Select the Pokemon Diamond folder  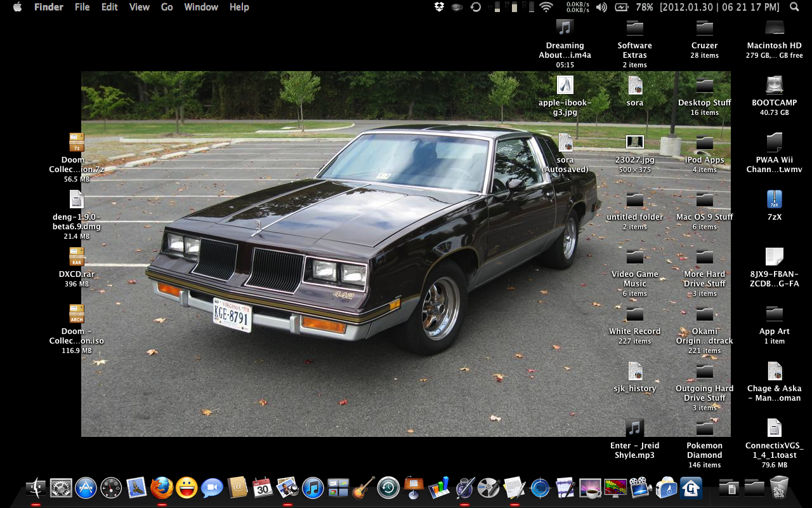pos(704,428)
